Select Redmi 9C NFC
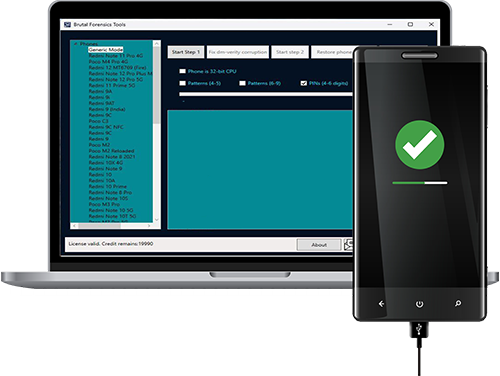Viewport: 500px width, 376px height. [106, 127]
